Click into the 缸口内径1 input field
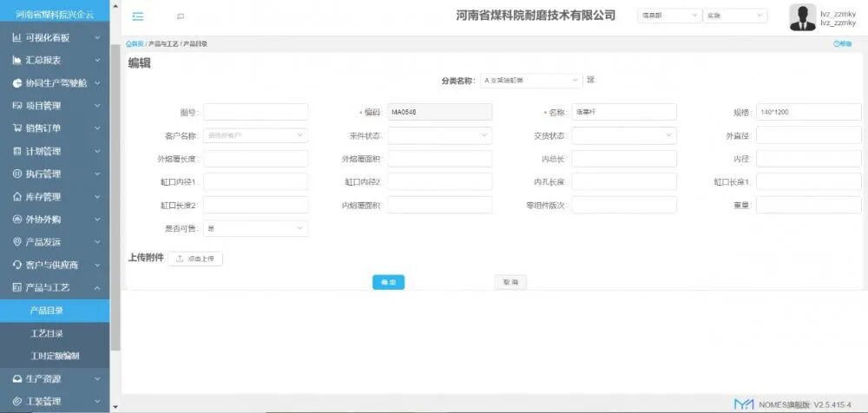The height and width of the screenshot is (413, 868). [x=256, y=181]
